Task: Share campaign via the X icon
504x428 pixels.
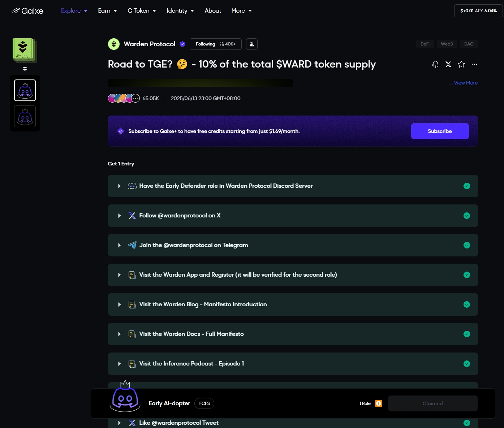Action: point(448,64)
